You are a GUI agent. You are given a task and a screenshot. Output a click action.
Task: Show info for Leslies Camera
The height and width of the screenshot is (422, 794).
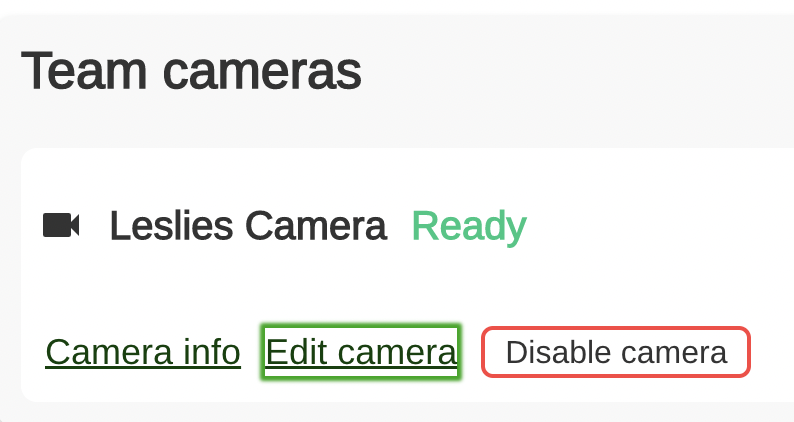(x=143, y=352)
